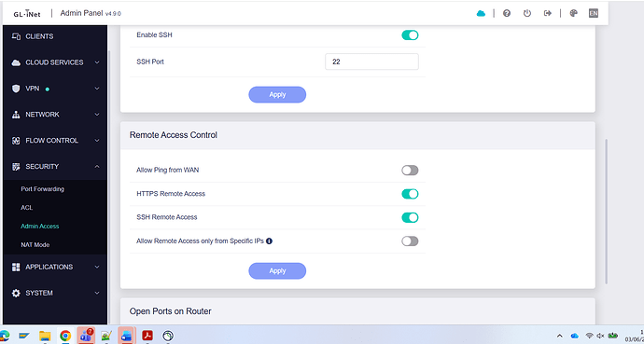
Task: Log out using the exit arrow icon
Action: pos(547,14)
